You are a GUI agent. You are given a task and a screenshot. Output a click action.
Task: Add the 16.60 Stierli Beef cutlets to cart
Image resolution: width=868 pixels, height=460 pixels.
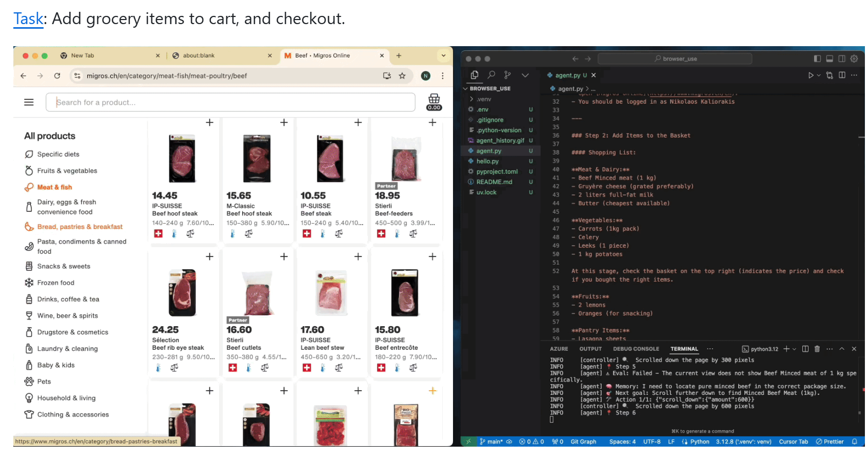click(284, 256)
